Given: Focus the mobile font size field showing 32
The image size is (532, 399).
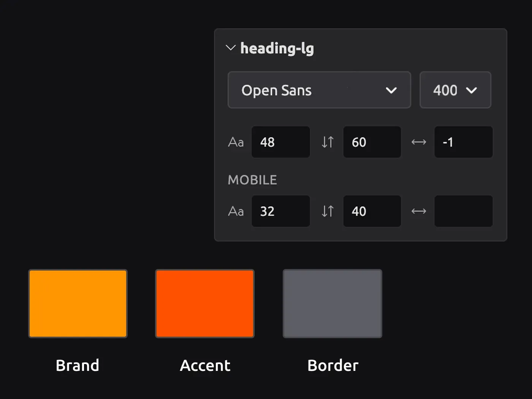Looking at the screenshot, I should [280, 211].
